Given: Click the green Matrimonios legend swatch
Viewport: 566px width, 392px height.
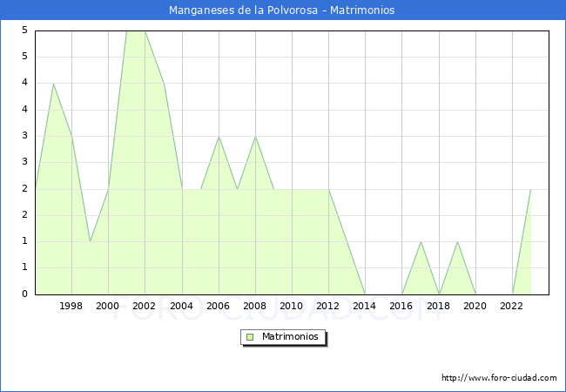Looking at the screenshot, I should (x=249, y=337).
